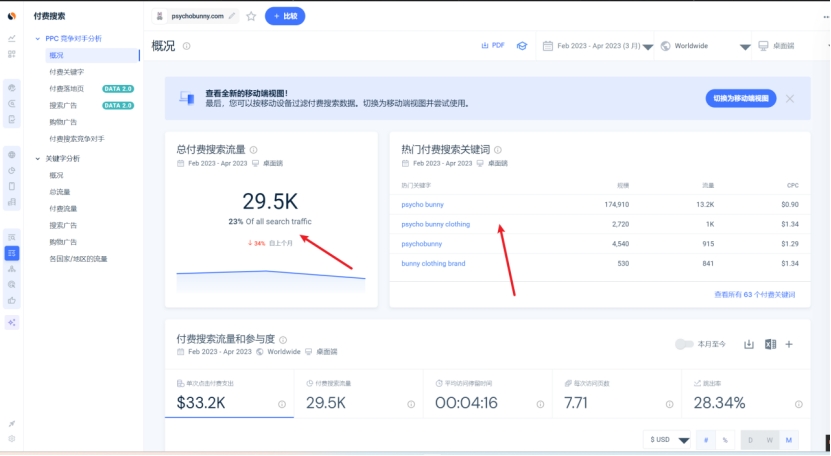The image size is (831, 456).
Task: Open 付费关键字 in the sidebar
Action: 66,72
